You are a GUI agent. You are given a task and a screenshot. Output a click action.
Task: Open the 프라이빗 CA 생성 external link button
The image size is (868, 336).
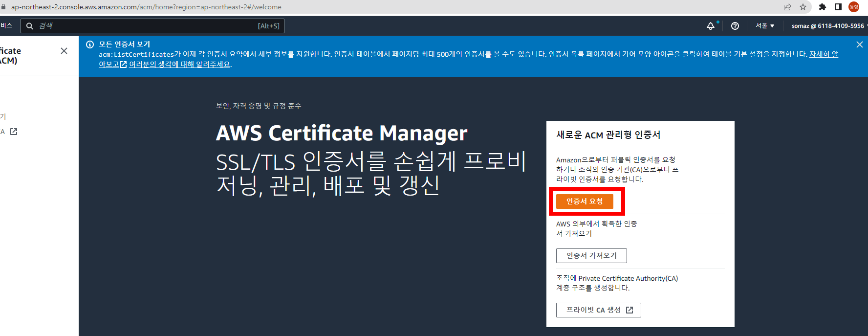(x=599, y=310)
